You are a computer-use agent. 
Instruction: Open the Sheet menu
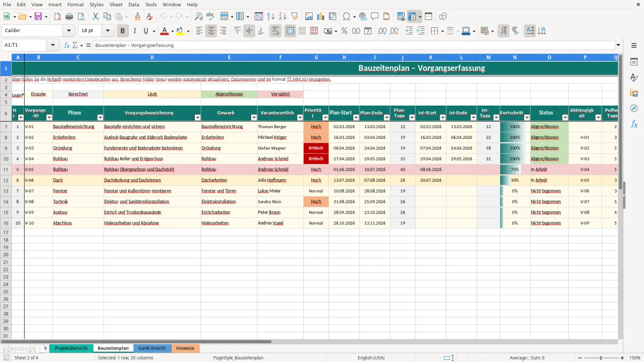pos(116,4)
